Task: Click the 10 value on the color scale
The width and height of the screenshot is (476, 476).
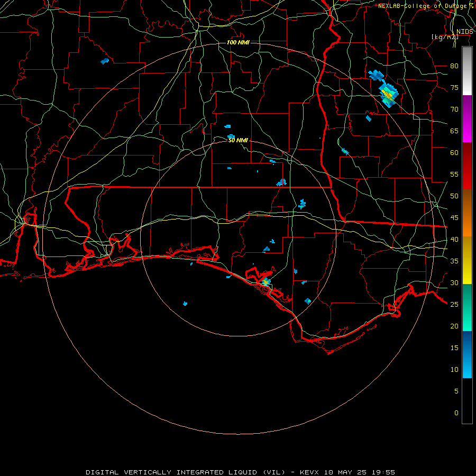Action: tap(454, 370)
